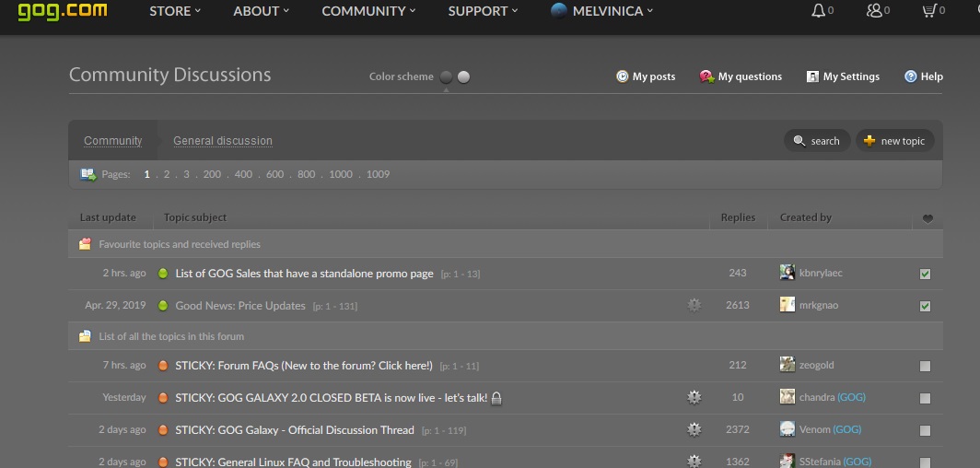Check favourite box for Forum FAQs topic
The width and height of the screenshot is (980, 468).
point(925,366)
